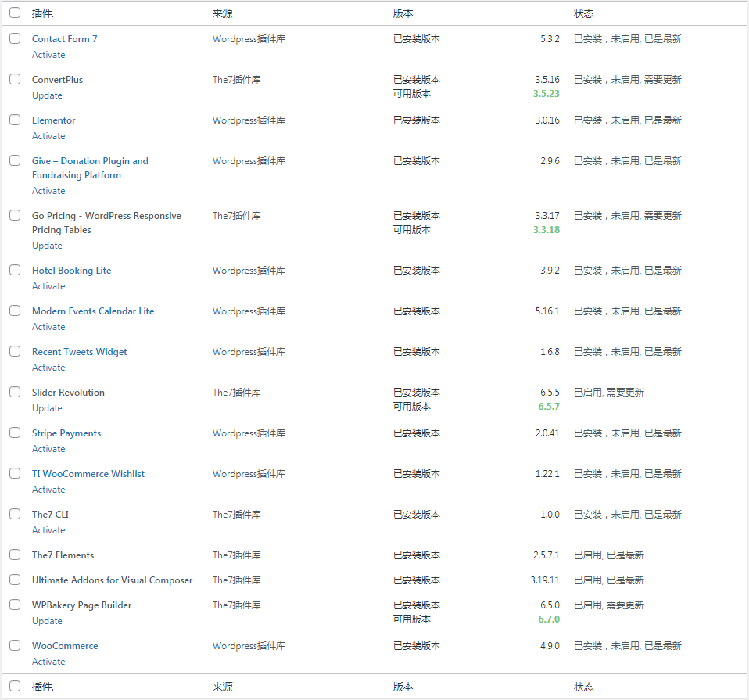The height and width of the screenshot is (700, 749).
Task: Activate the Hotel Booking Lite plugin
Action: coord(48,286)
